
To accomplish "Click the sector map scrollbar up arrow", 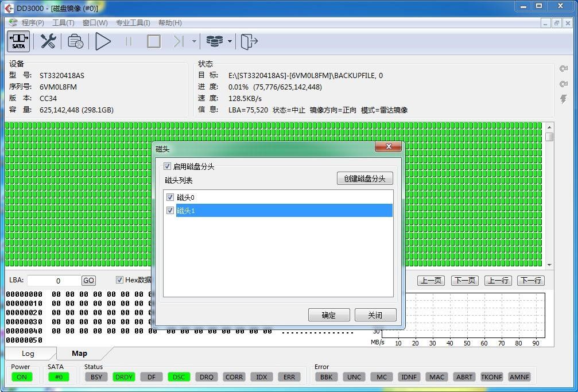I will pyautogui.click(x=549, y=127).
